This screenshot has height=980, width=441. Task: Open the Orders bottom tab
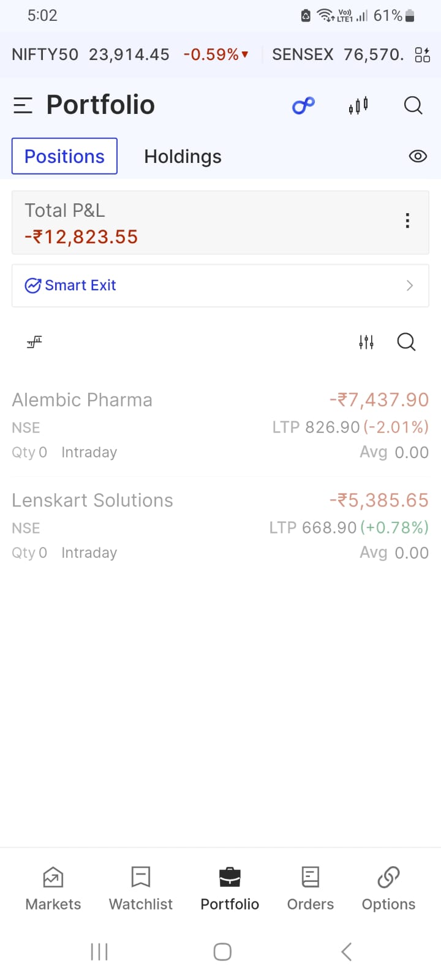click(x=311, y=889)
